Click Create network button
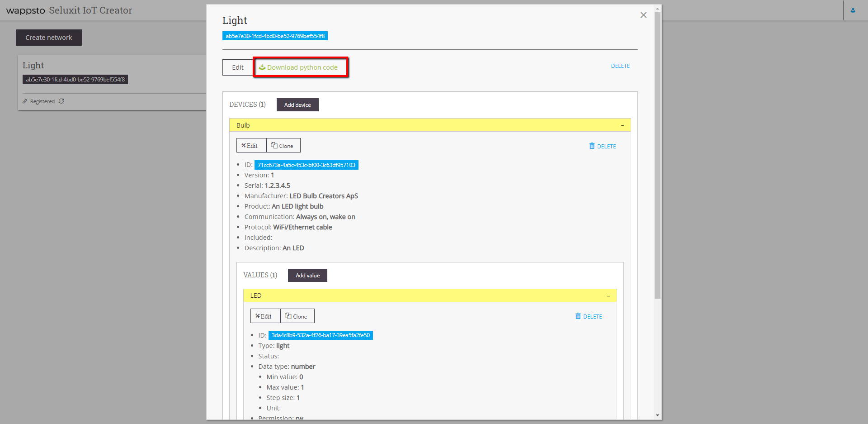 (49, 38)
